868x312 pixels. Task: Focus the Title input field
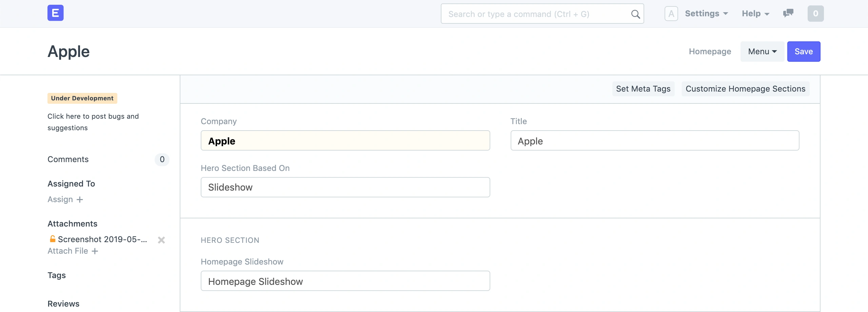654,141
